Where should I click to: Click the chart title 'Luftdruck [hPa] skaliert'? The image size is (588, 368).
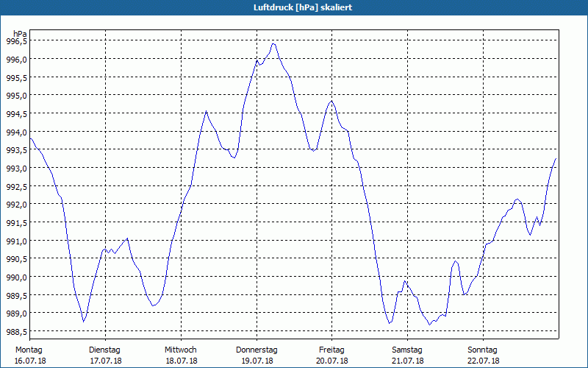click(x=303, y=7)
